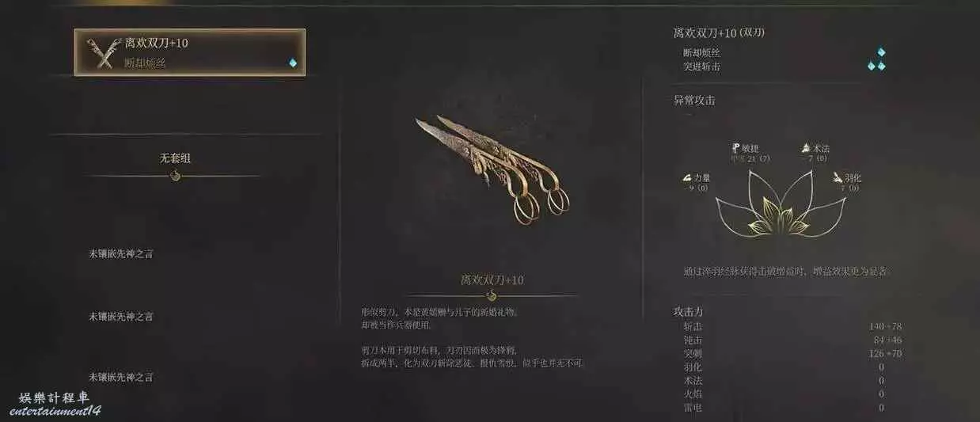The width and height of the screenshot is (980, 422).
Task: Click the 敏捷 agility attribute icon
Action: tap(735, 148)
